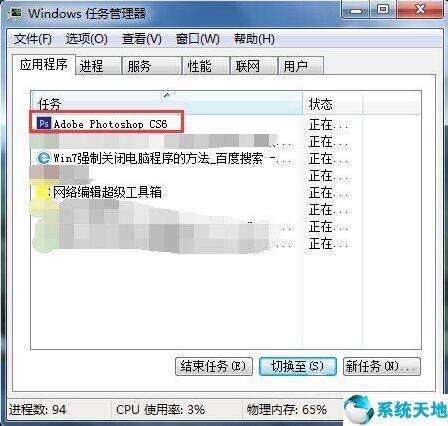Open the 查看(V) menu
Screen dimensions: 448x426
pos(142,39)
